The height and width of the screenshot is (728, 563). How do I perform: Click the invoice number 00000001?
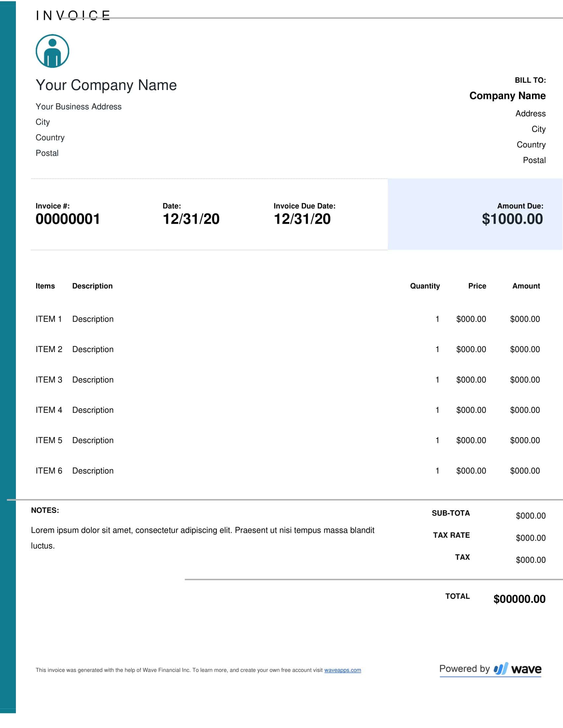68,219
